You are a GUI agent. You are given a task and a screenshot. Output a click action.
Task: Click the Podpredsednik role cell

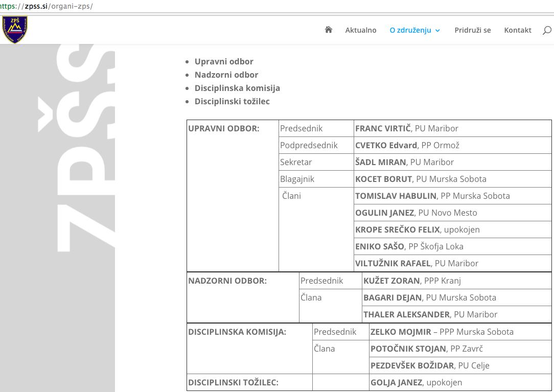pos(316,145)
